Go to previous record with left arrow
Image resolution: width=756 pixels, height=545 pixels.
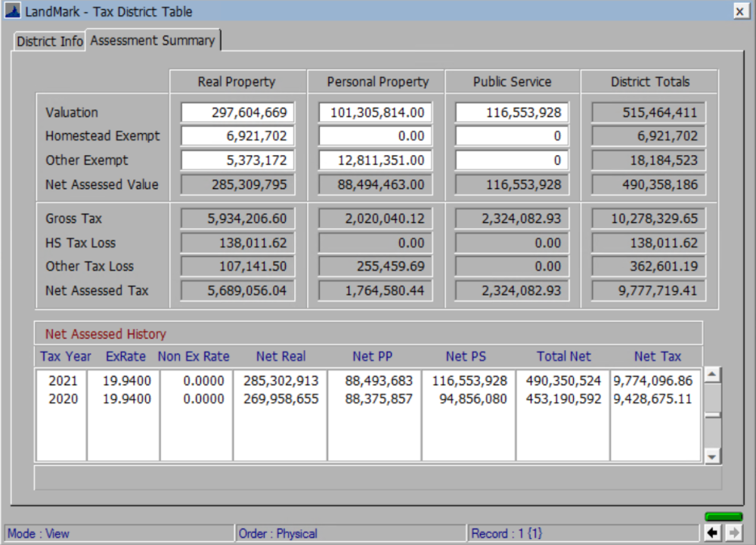coord(711,533)
